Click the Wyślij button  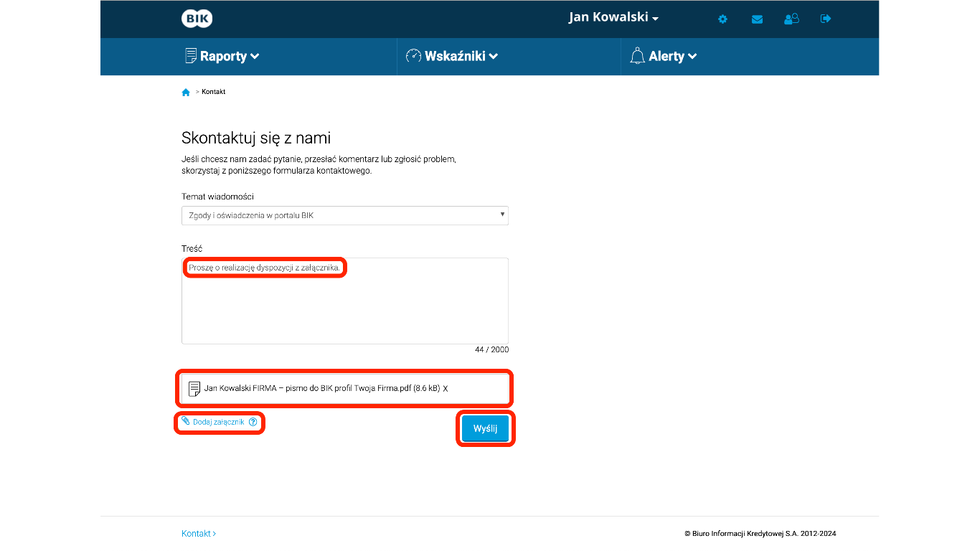pos(486,428)
